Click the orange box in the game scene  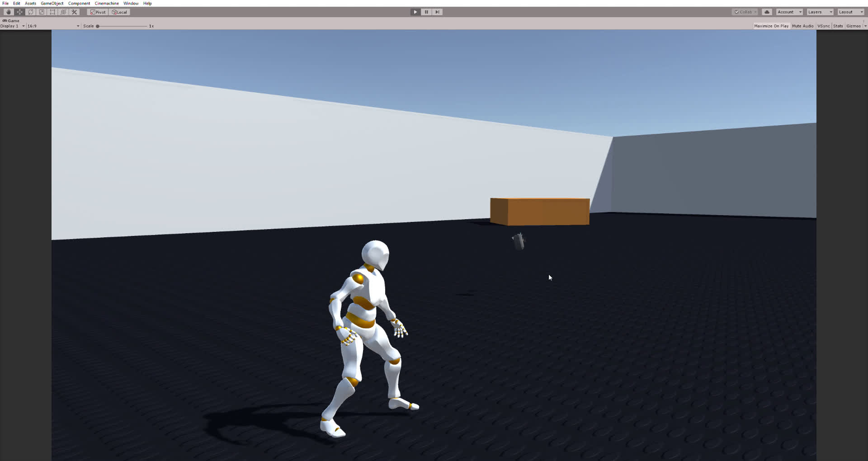[x=540, y=211]
